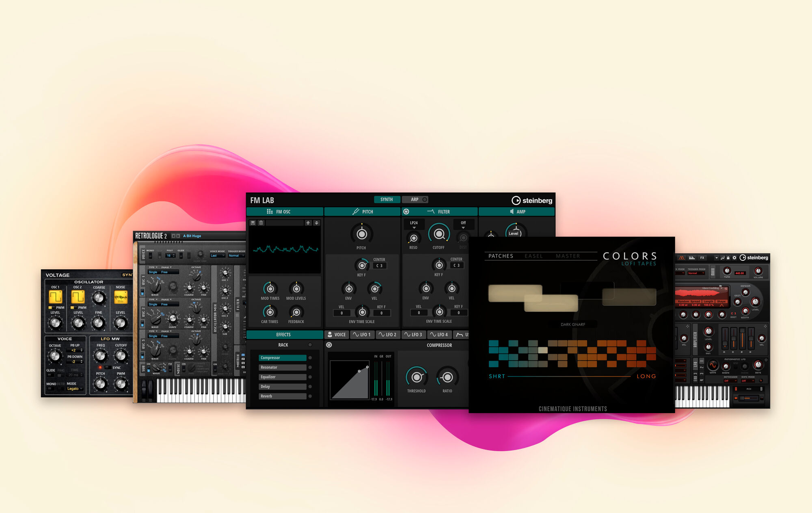Click the lock icon in the right plugin toolbar
Image resolution: width=812 pixels, height=513 pixels.
pyautogui.click(x=728, y=258)
